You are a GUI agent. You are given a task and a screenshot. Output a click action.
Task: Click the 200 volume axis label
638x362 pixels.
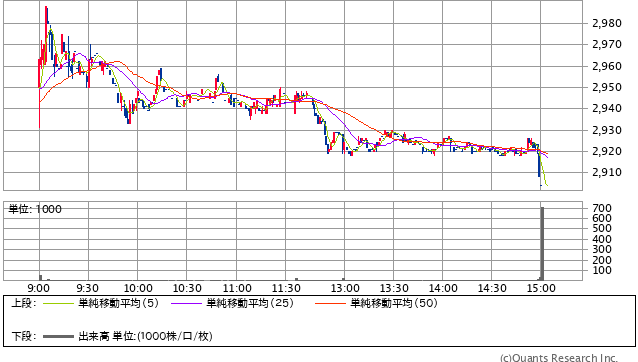click(x=602, y=260)
